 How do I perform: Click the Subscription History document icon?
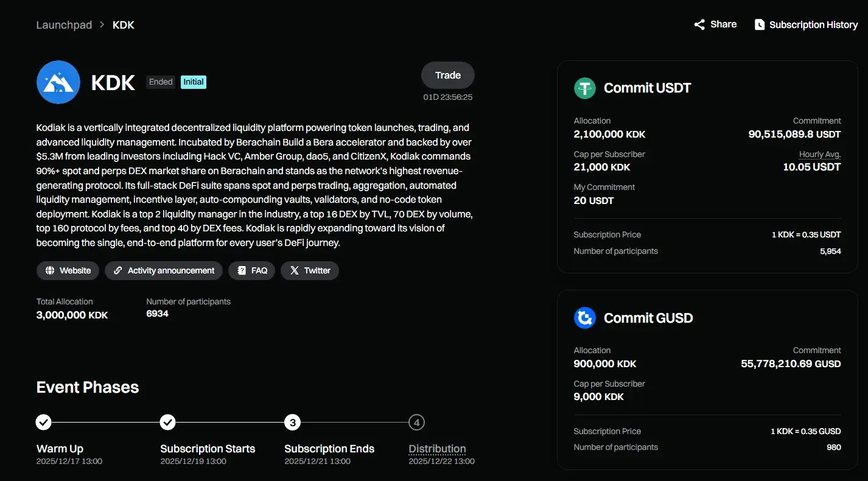tap(760, 24)
